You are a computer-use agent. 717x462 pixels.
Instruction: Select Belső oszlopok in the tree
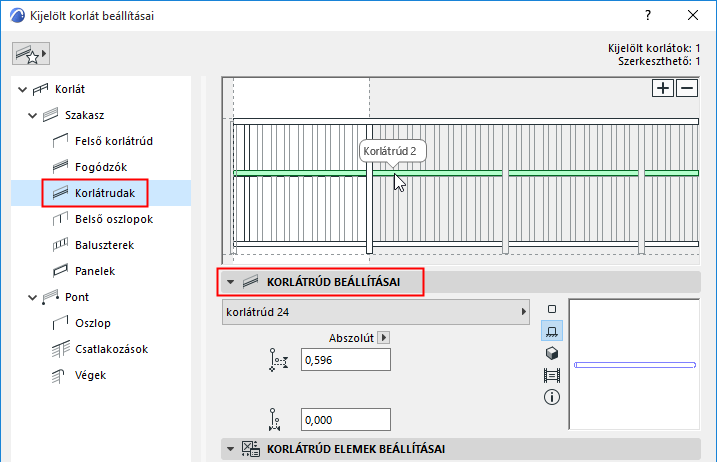[114, 219]
